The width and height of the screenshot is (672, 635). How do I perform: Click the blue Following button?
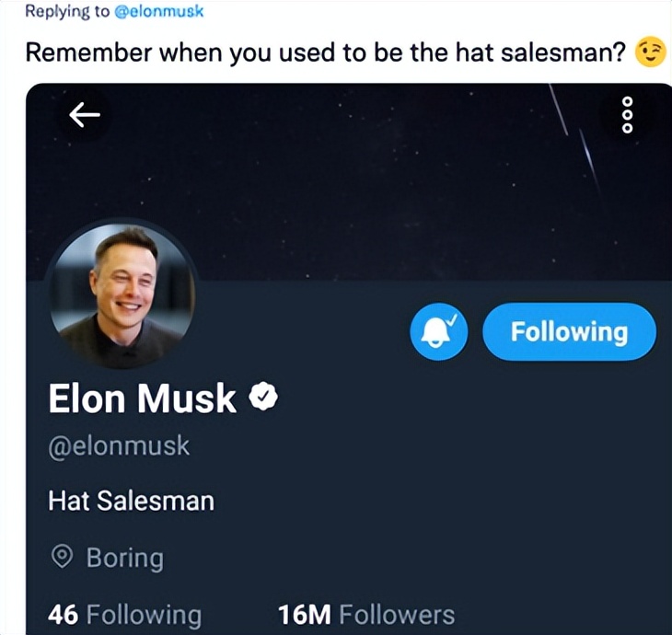(x=569, y=331)
